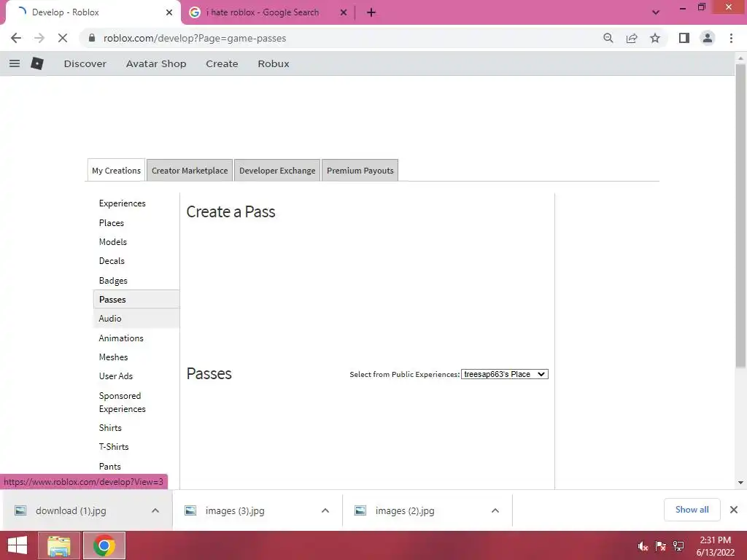
Task: View site security lock information
Action: (92, 38)
